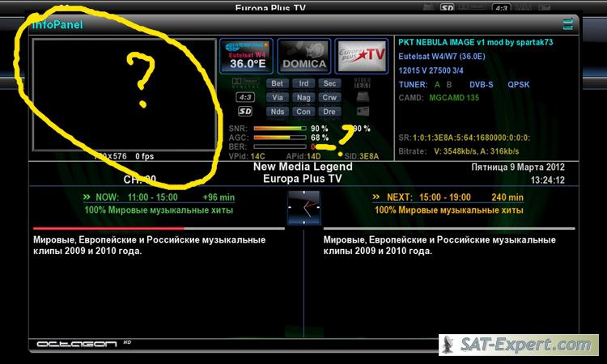Click the DOMICA provider logo
The image size is (607, 364).
pyautogui.click(x=303, y=56)
